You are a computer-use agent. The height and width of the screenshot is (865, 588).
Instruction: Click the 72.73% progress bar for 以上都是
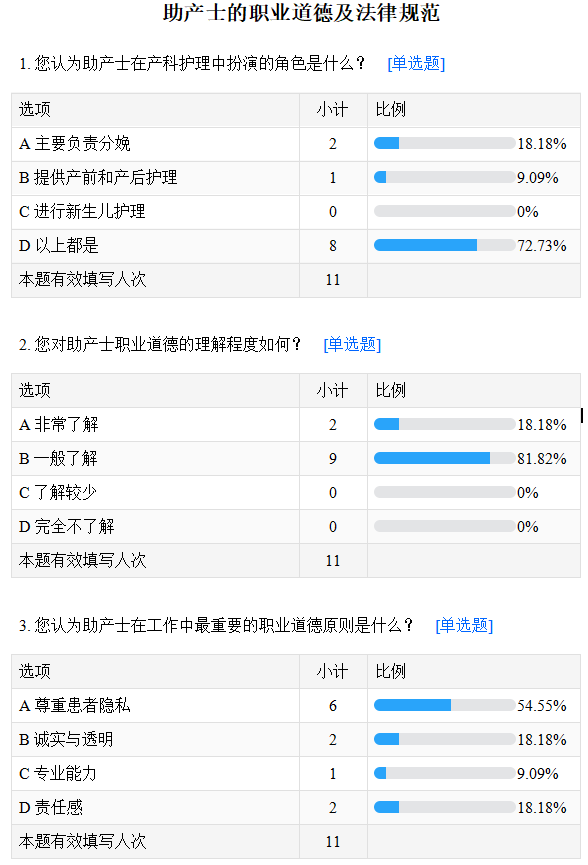coord(445,245)
